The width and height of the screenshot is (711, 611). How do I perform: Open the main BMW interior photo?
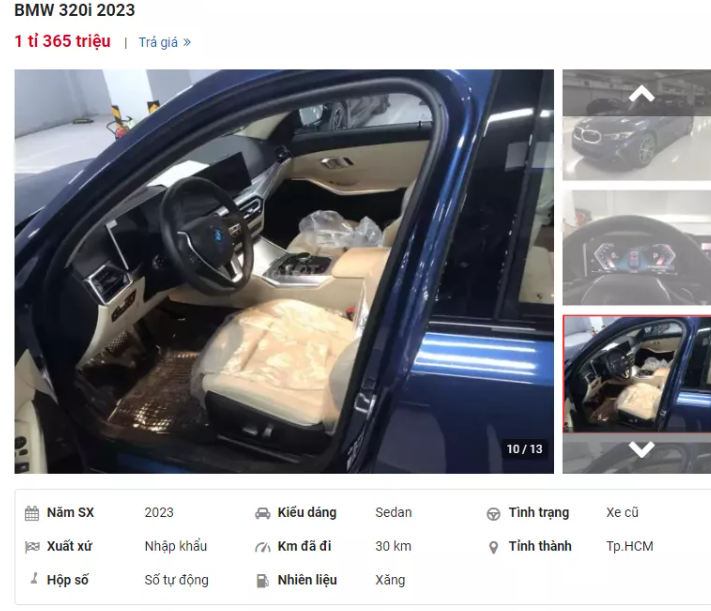[284, 271]
